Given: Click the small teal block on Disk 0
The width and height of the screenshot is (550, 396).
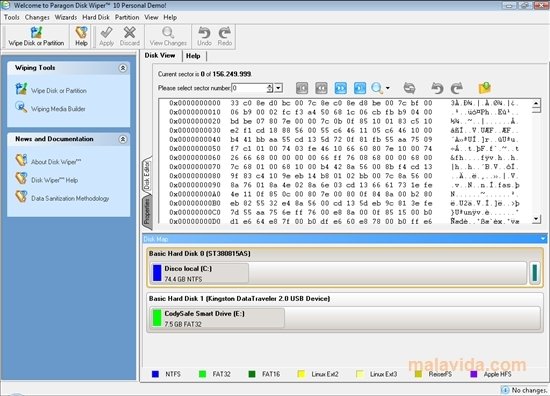Looking at the screenshot, I should pyautogui.click(x=535, y=273).
